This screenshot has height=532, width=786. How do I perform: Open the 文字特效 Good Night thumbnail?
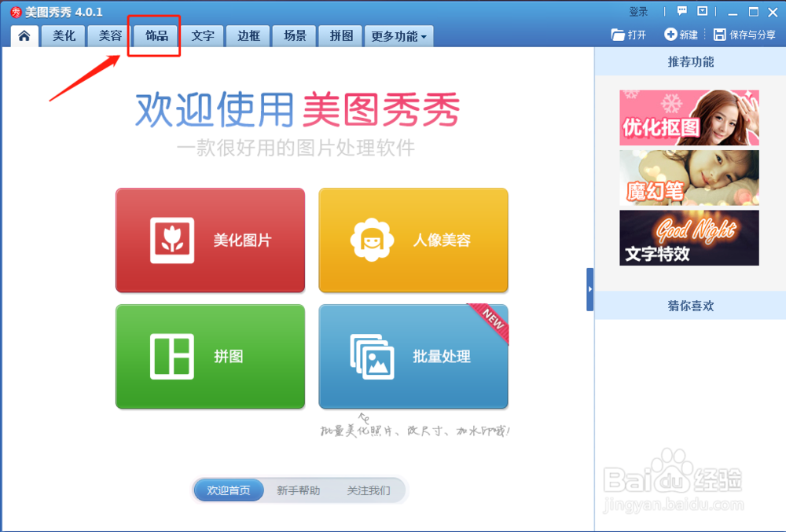pos(689,238)
